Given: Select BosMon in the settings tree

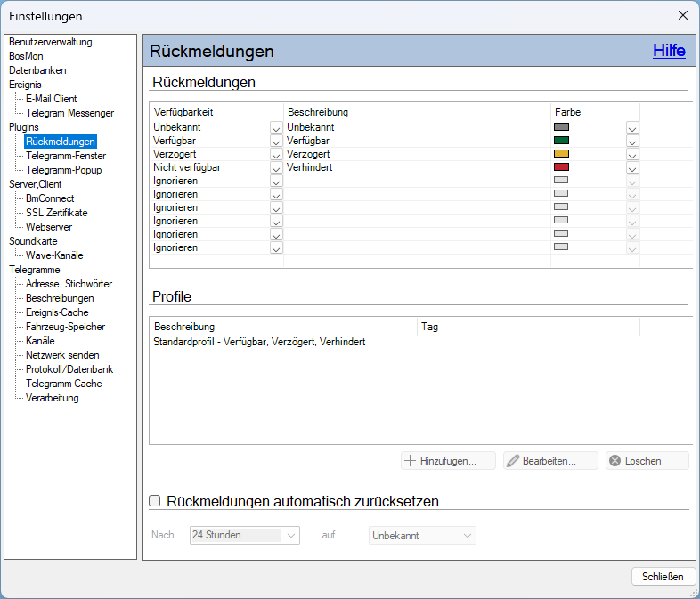Looking at the screenshot, I should point(26,56).
